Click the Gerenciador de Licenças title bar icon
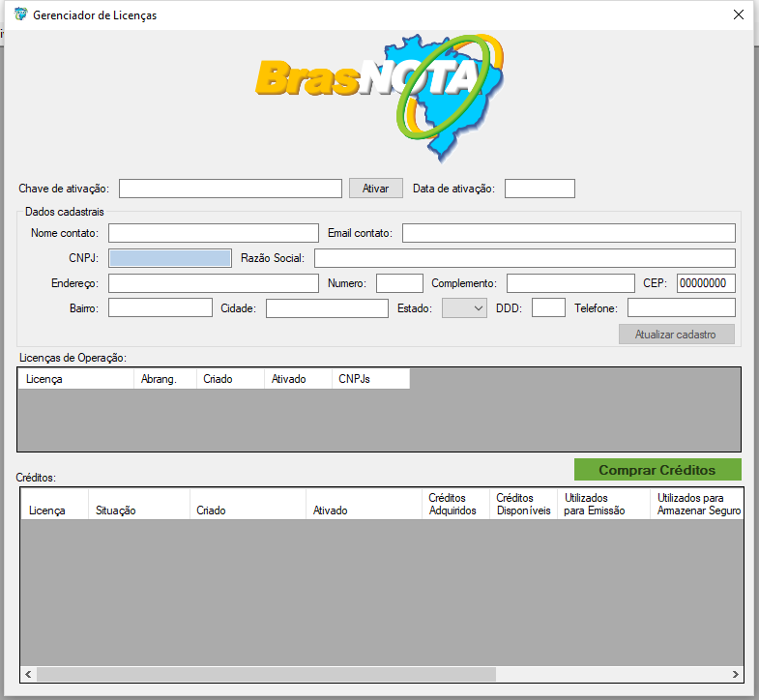This screenshot has height=700, width=759. click(x=21, y=15)
